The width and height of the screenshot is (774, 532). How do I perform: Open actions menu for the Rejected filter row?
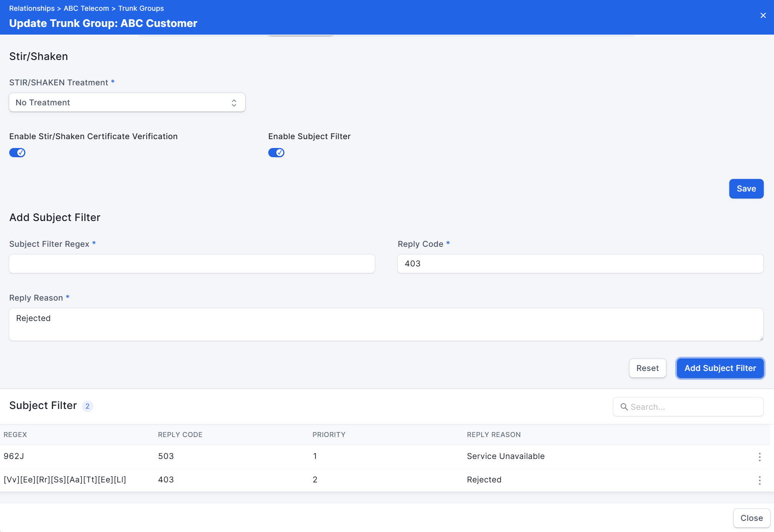[759, 480]
